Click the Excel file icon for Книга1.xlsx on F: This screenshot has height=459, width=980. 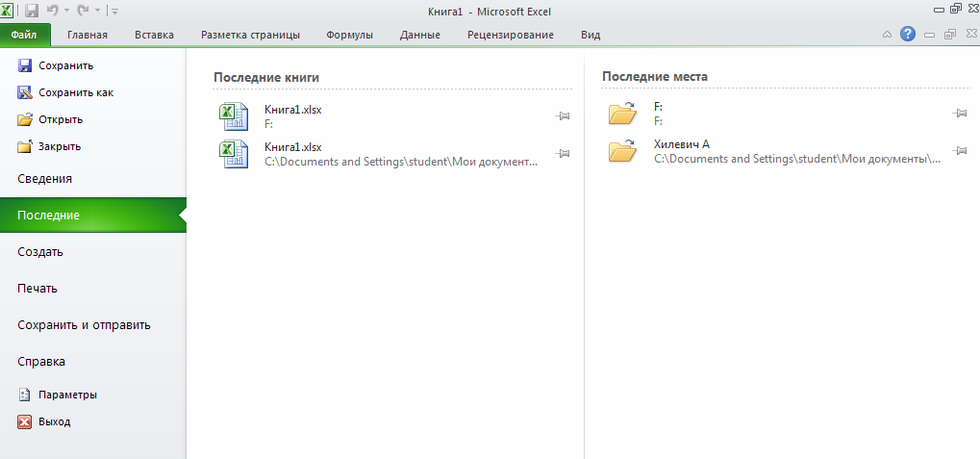tap(234, 116)
